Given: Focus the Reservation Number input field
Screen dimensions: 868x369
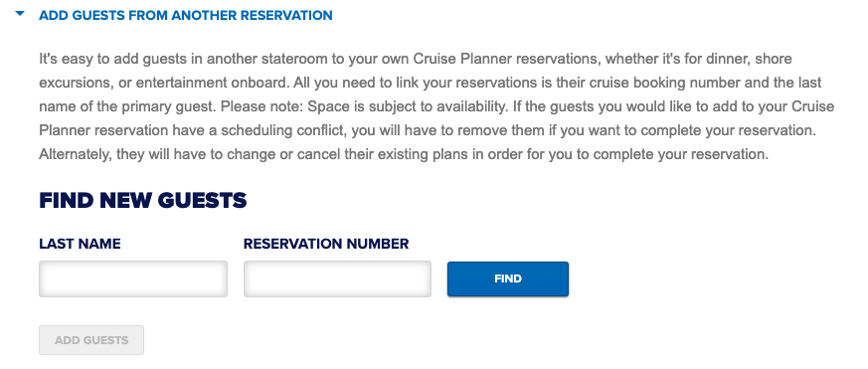Looking at the screenshot, I should click(337, 278).
